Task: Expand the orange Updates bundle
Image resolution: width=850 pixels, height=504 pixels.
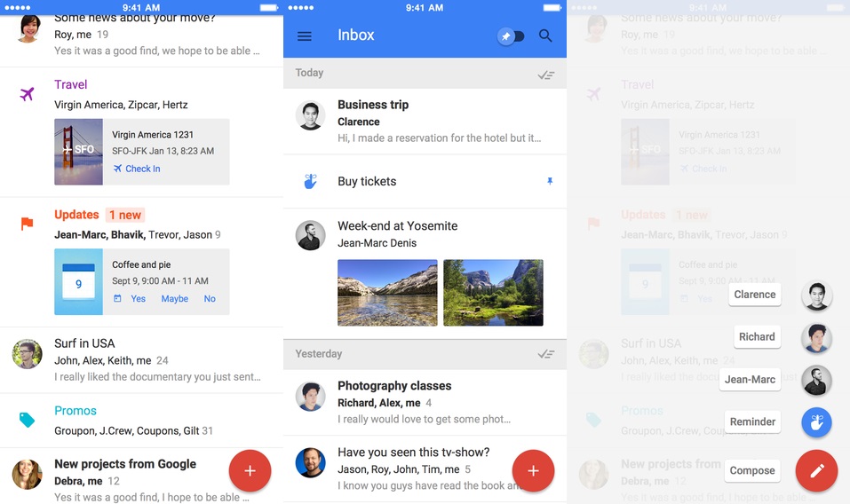Action: [76, 215]
